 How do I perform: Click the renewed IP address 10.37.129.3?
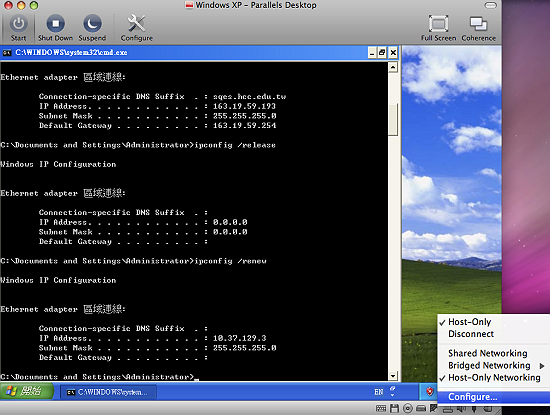point(240,338)
